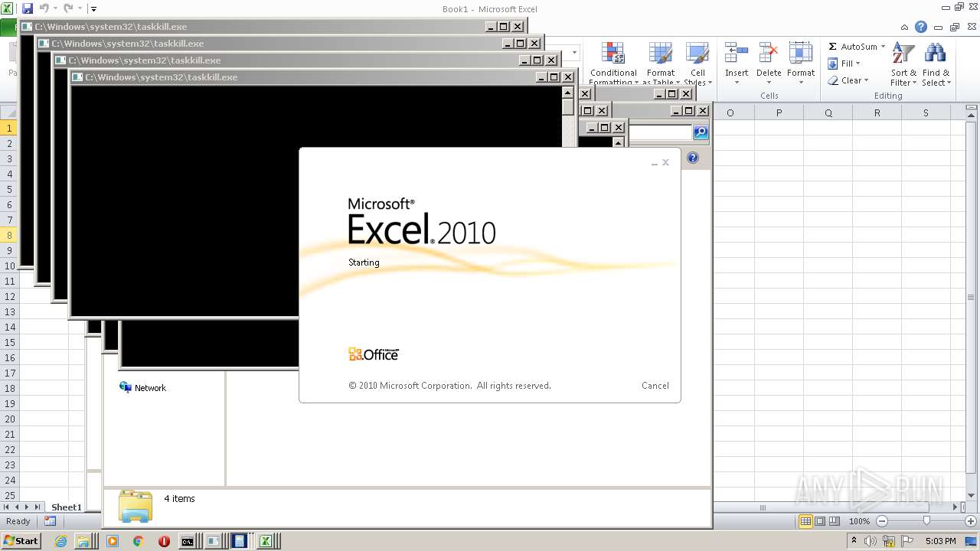The height and width of the screenshot is (551, 980).
Task: Click the Format cells icon
Action: tap(801, 54)
